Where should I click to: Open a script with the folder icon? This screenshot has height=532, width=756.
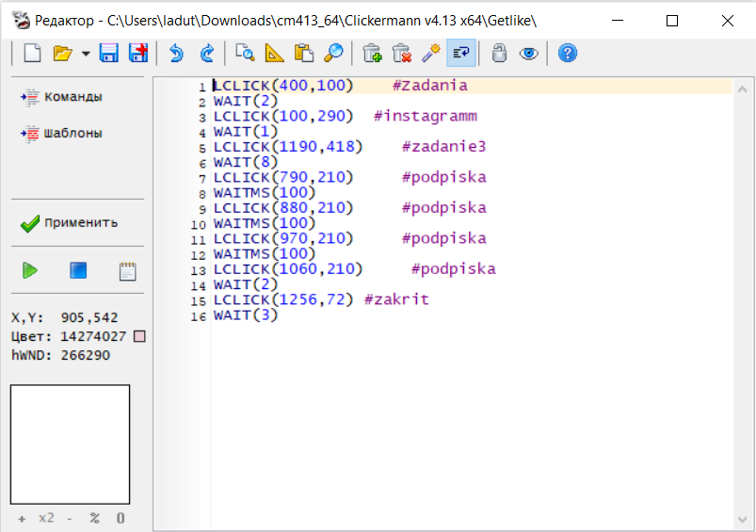[x=62, y=53]
